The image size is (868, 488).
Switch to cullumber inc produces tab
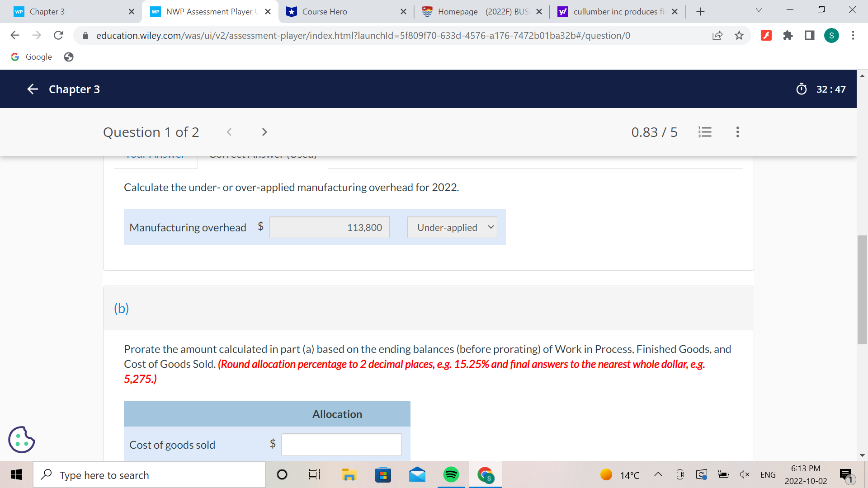[615, 11]
